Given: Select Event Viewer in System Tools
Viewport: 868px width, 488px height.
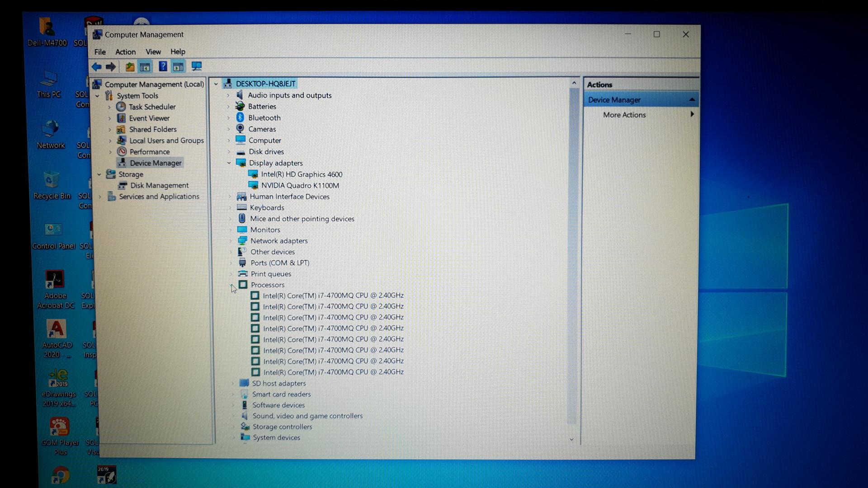Looking at the screenshot, I should 149,118.
